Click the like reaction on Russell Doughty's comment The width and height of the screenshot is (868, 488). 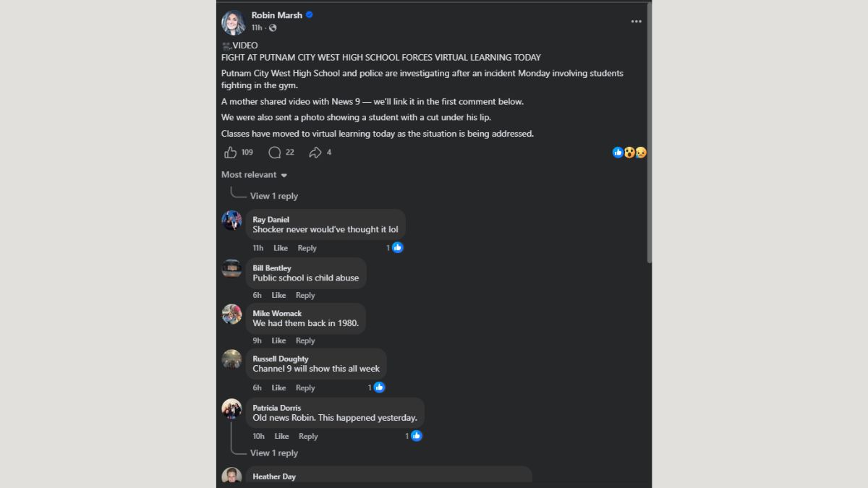click(x=379, y=388)
